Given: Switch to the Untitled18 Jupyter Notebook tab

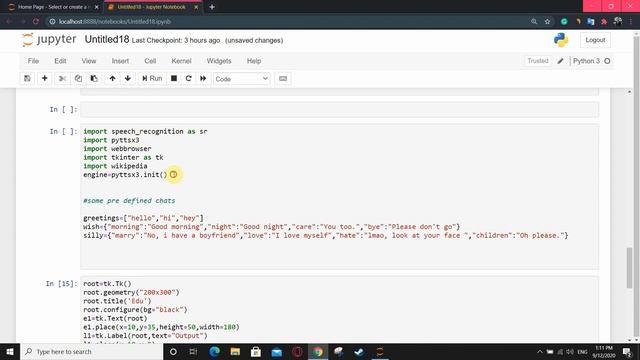Looking at the screenshot, I should coord(151,7).
